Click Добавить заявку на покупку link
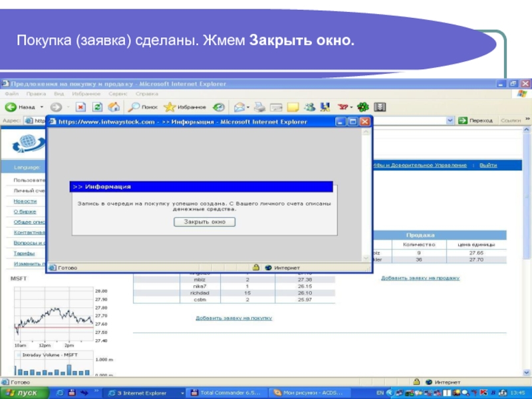 (233, 319)
